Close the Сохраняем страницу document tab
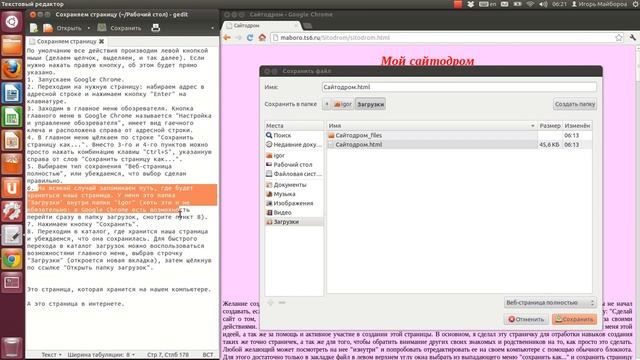The image size is (640, 360). click(x=102, y=41)
